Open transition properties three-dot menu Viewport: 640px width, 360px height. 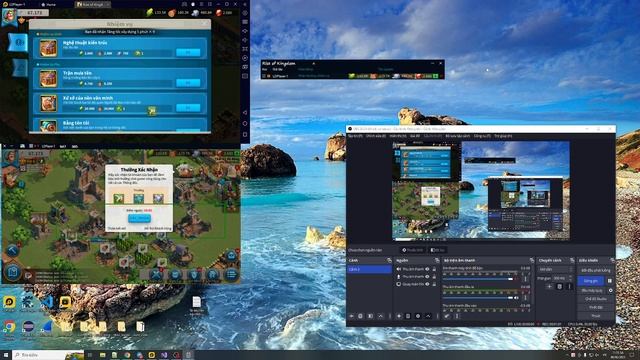click(569, 287)
